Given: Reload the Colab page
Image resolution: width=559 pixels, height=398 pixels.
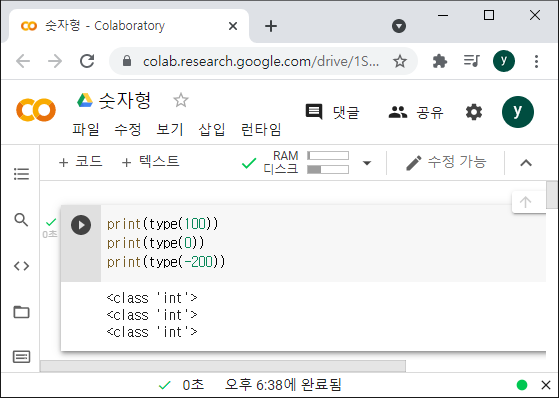Looking at the screenshot, I should tap(87, 61).
